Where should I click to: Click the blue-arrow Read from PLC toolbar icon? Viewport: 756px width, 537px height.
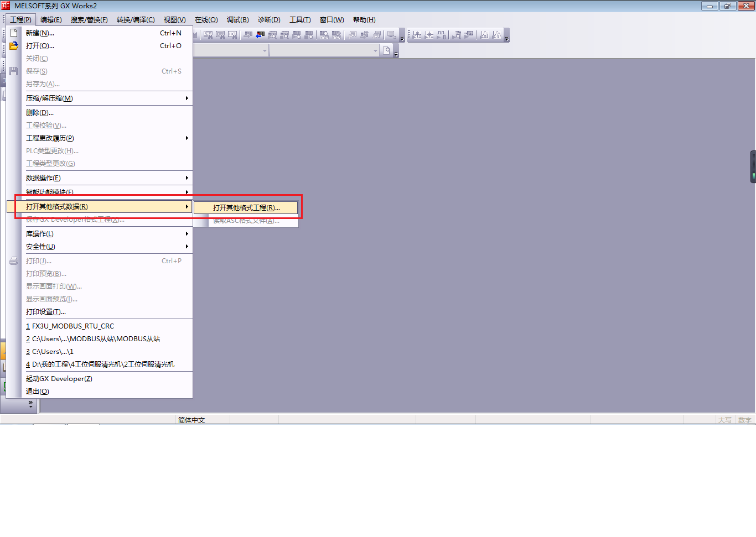[260, 35]
